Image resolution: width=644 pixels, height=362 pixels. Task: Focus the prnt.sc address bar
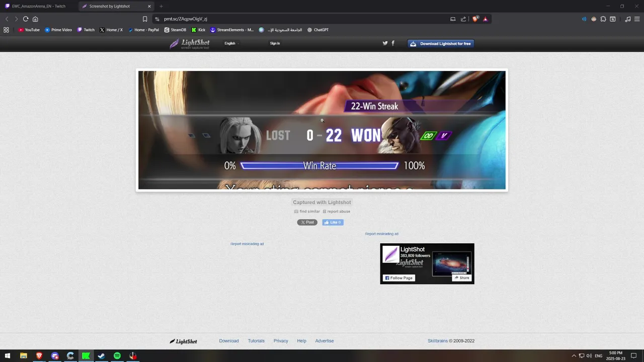(302, 19)
